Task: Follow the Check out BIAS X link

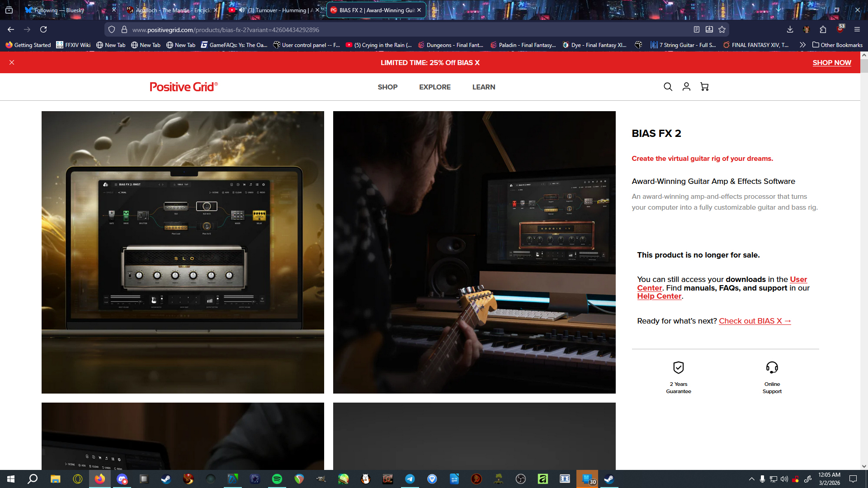Action: coord(755,321)
